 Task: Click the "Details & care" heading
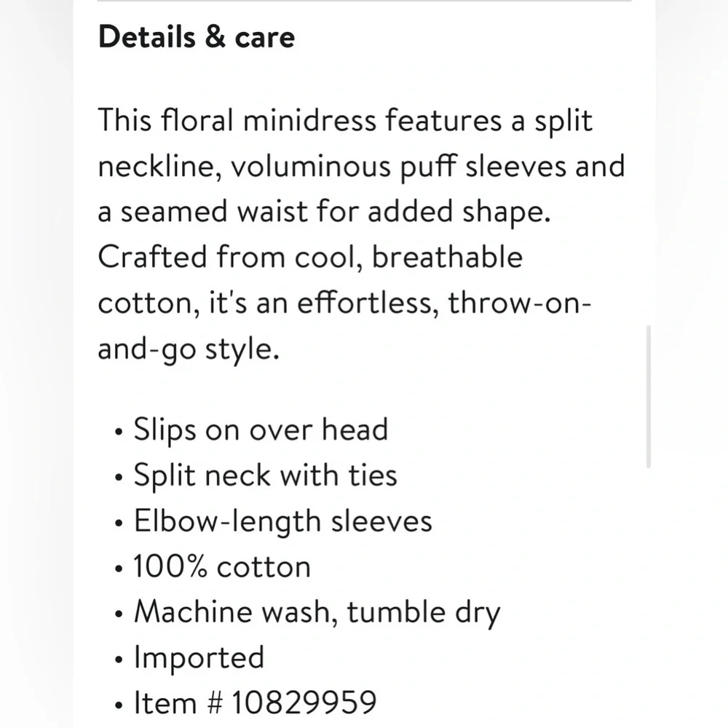point(197,36)
